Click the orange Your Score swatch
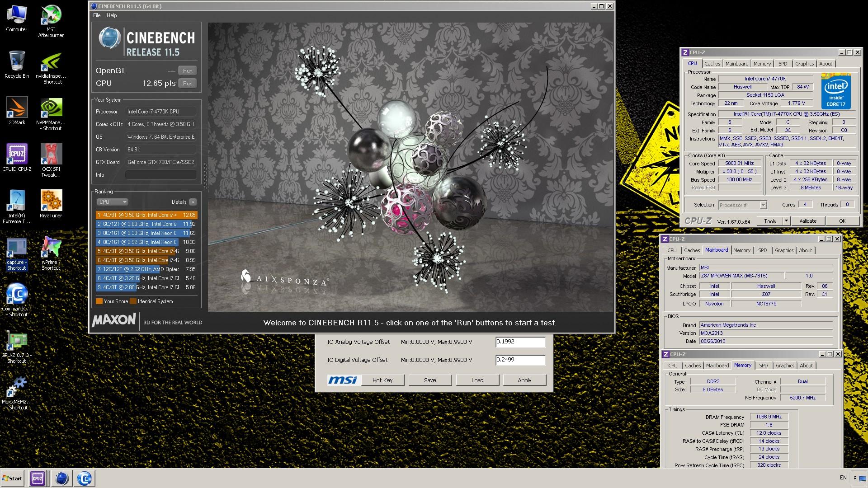This screenshot has height=488, width=868. tap(99, 301)
